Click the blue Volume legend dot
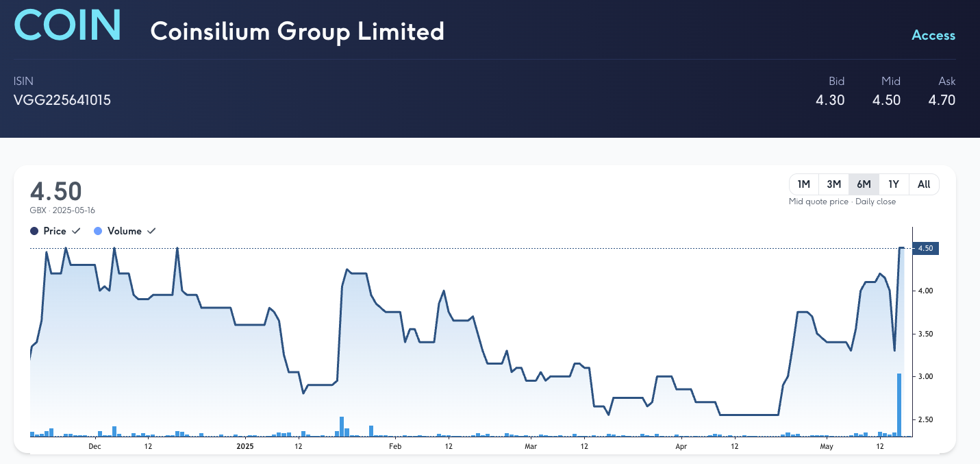The height and width of the screenshot is (464, 980). pyautogui.click(x=98, y=231)
